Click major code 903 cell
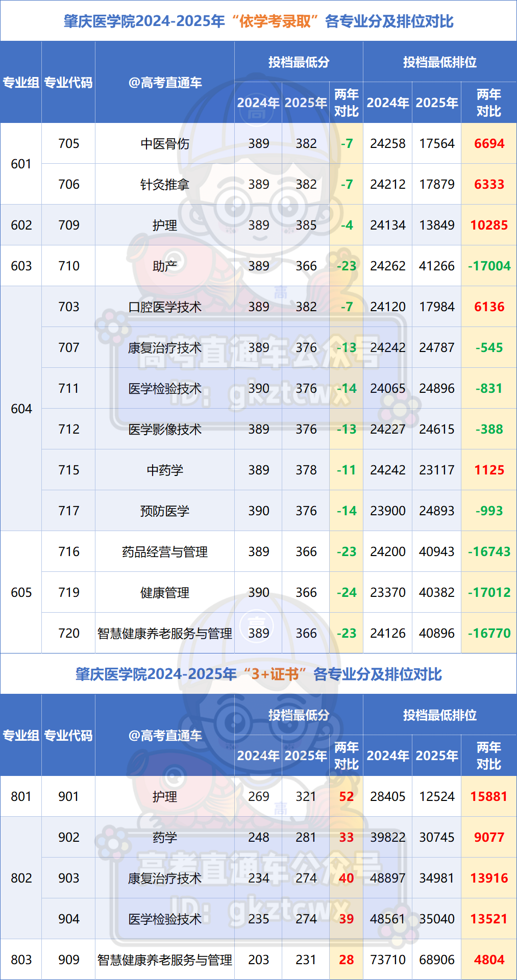Image resolution: width=517 pixels, height=980 pixels. pos(69,878)
